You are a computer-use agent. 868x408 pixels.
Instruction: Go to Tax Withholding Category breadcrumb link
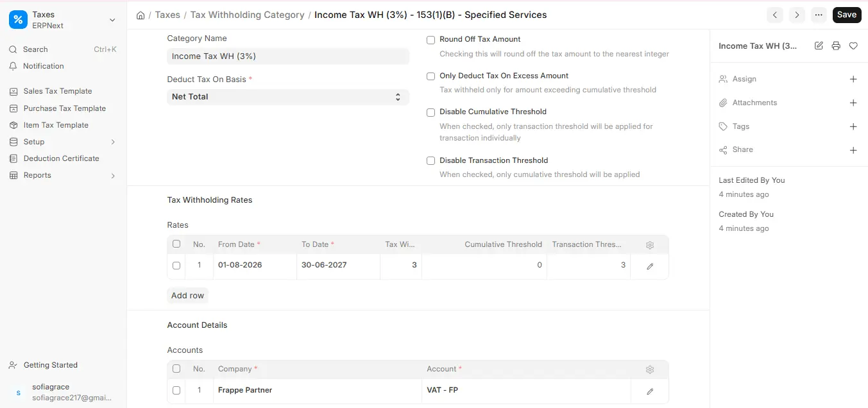(248, 15)
